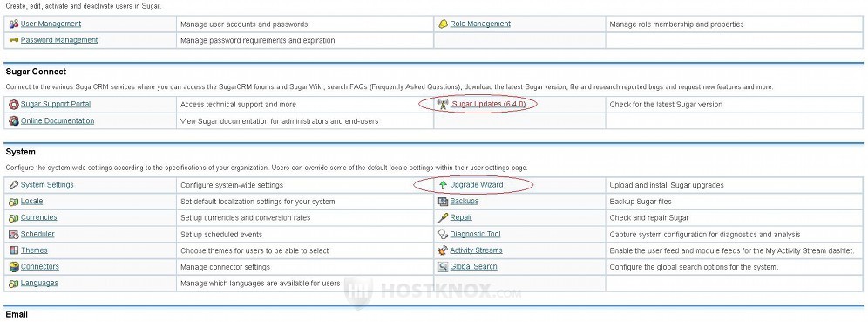Click the Activity Streams icon
The height and width of the screenshot is (322, 868).
[x=443, y=250]
